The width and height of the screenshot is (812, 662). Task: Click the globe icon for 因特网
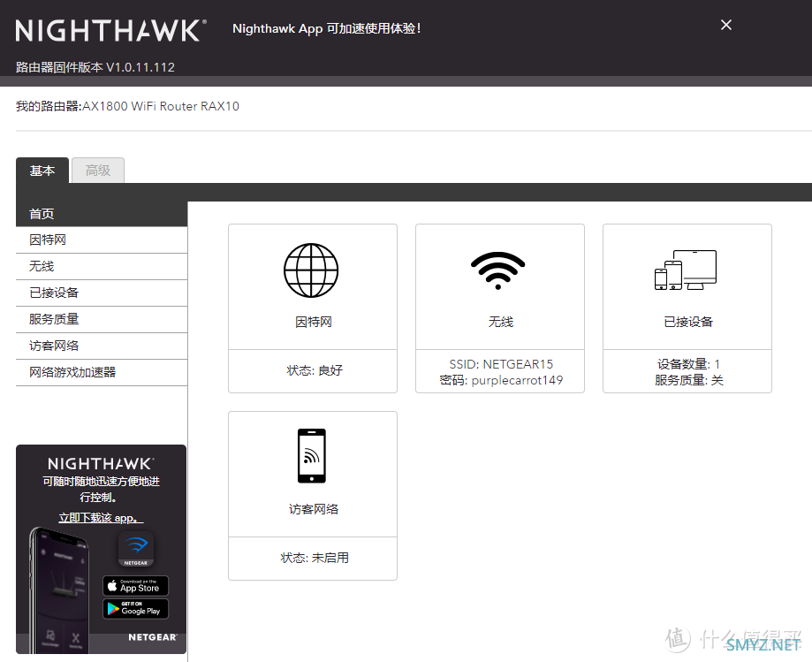(311, 270)
